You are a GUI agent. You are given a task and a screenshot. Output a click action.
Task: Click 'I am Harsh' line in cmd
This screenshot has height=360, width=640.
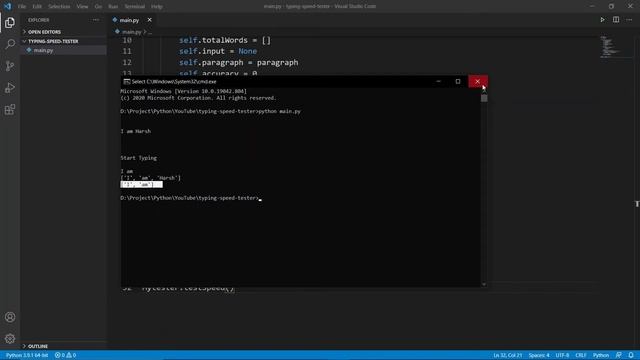click(136, 131)
